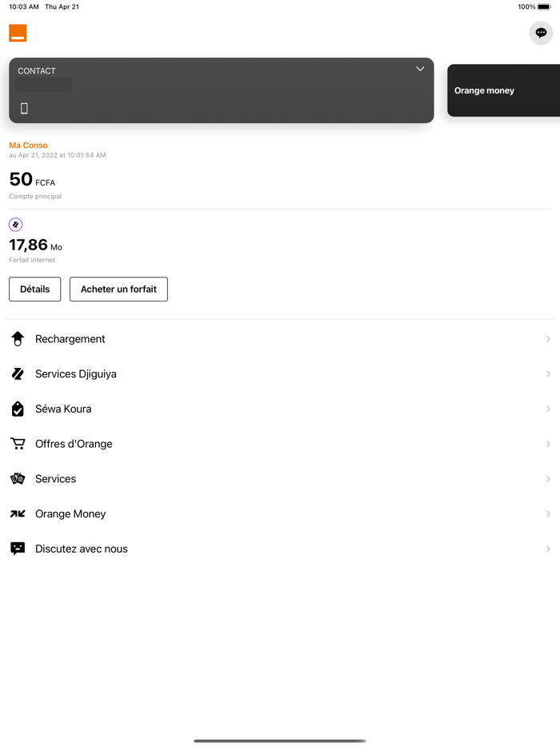Select Offres d'Orange menu entry
This screenshot has width=560, height=747.
click(x=74, y=444)
